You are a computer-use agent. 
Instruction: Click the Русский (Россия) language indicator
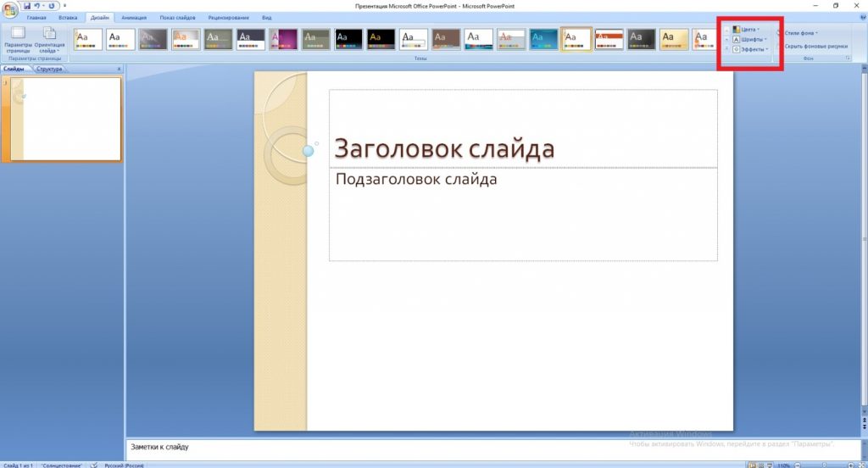click(124, 465)
